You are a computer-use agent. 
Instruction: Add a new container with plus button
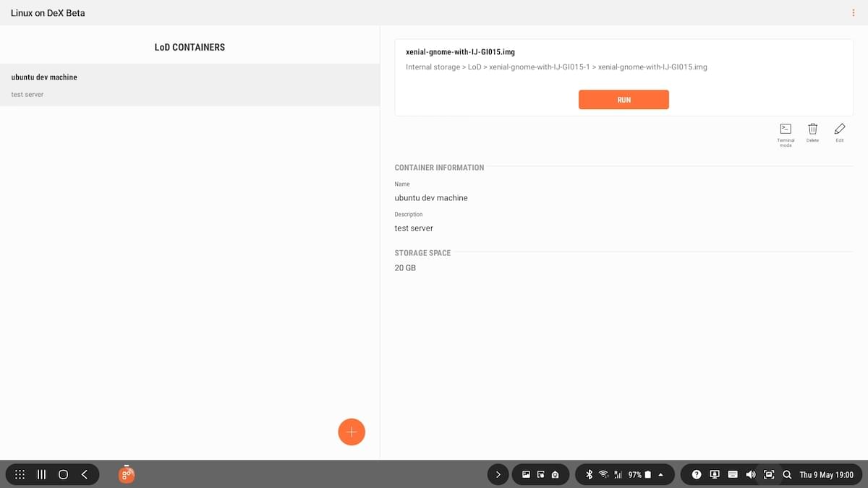tap(352, 432)
